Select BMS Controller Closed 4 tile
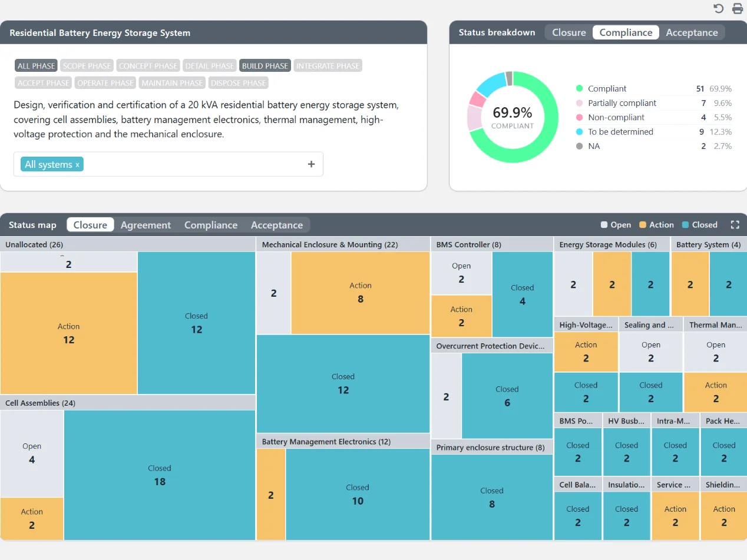747x560 pixels. click(523, 294)
